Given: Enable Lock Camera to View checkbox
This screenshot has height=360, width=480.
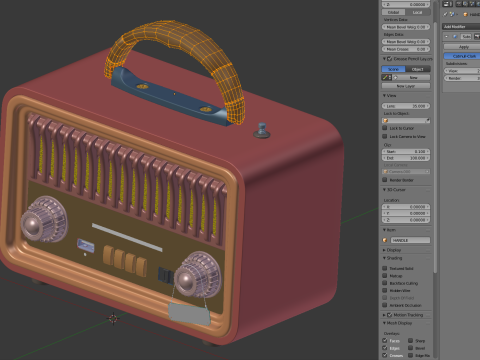Looking at the screenshot, I should coord(385,136).
